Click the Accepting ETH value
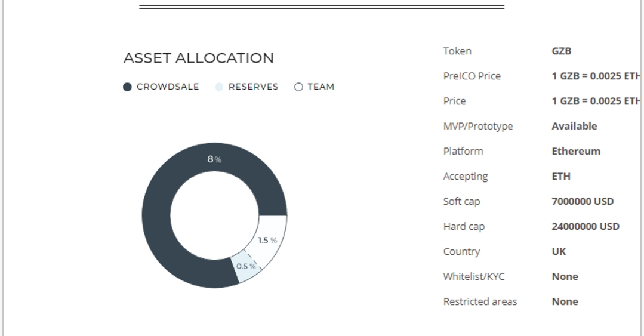The image size is (644, 336). [x=561, y=176]
